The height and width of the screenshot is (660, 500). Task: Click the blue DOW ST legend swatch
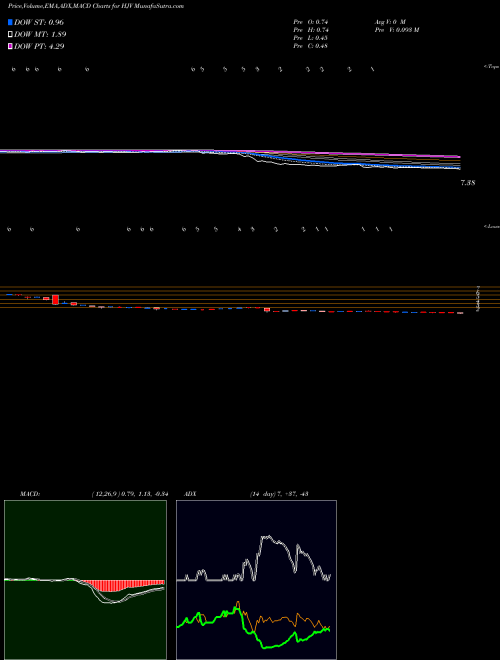[10, 22]
